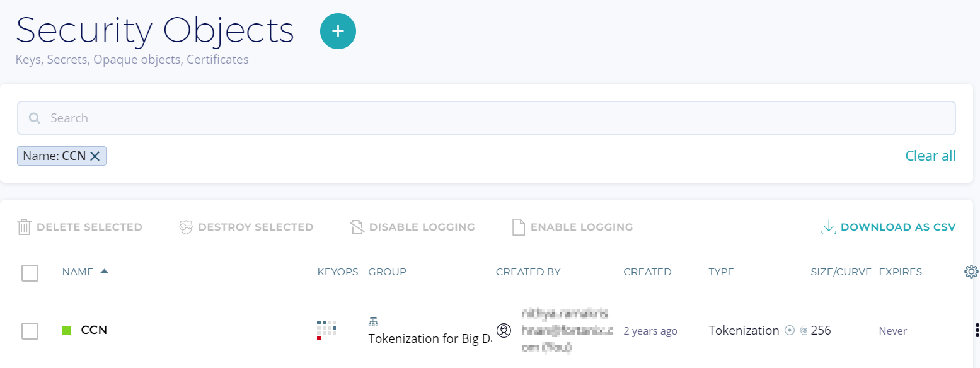980x368 pixels.
Task: Click the Tokenization for Big Data group
Action: click(429, 338)
